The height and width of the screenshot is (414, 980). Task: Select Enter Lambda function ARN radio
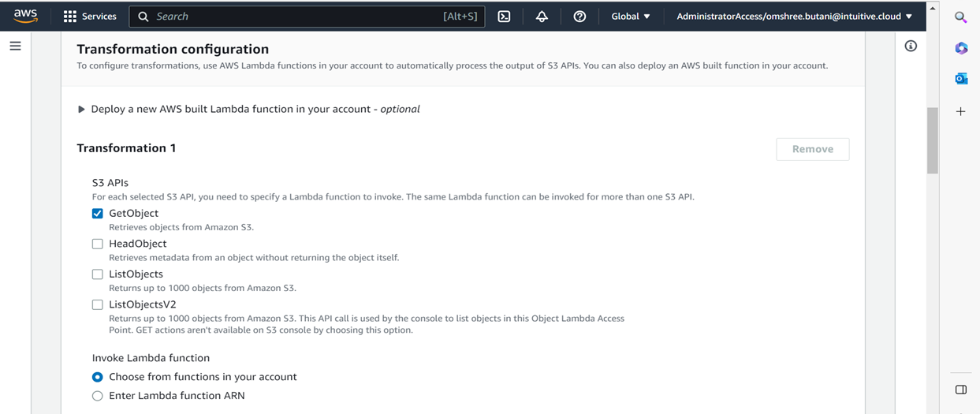[98, 396]
